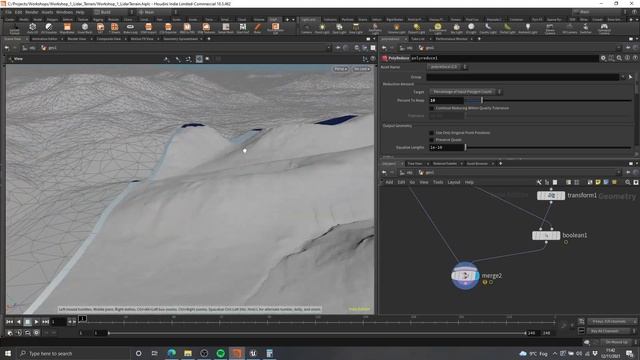Open the Build desktop dropdown
The height and width of the screenshot is (360, 640).
point(114,12)
